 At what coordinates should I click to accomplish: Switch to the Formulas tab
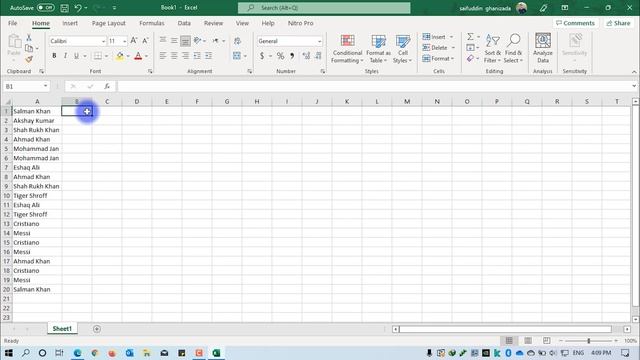[x=151, y=23]
